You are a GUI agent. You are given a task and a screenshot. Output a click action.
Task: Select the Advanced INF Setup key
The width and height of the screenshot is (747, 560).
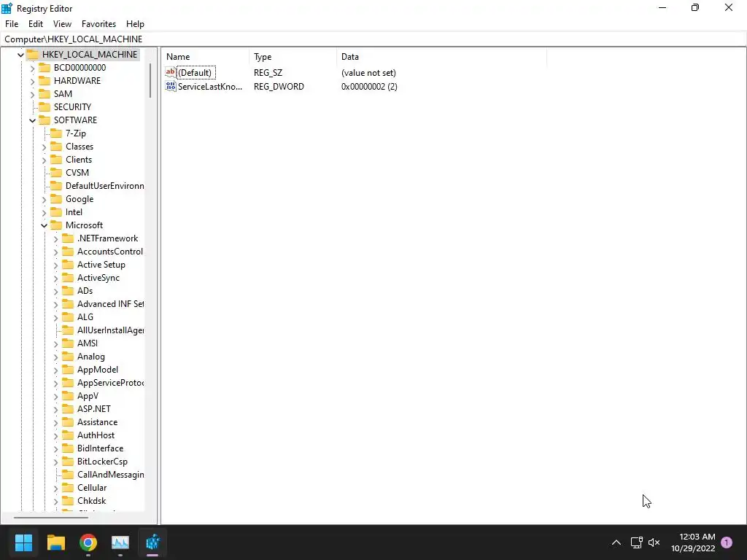coord(111,304)
